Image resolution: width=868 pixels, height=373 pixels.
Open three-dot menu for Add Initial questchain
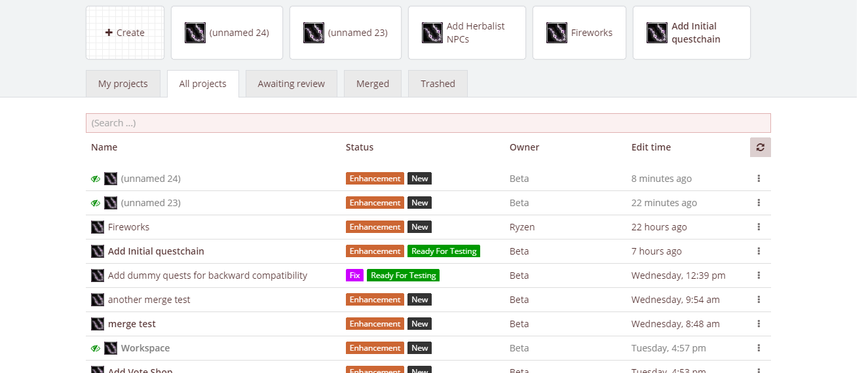point(759,251)
